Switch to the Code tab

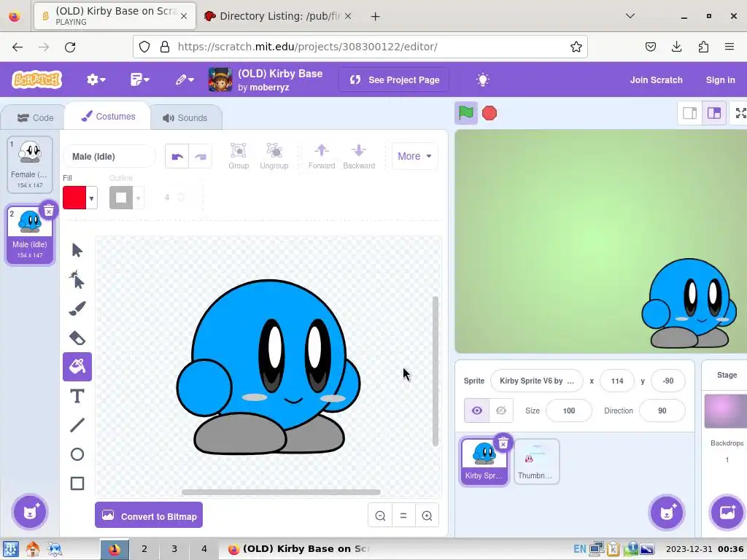35,117
